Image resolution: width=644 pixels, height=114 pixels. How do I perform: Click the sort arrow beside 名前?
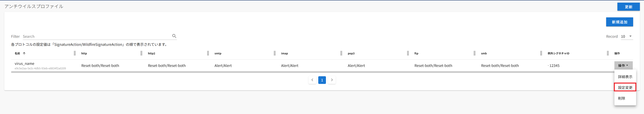(x=24, y=53)
